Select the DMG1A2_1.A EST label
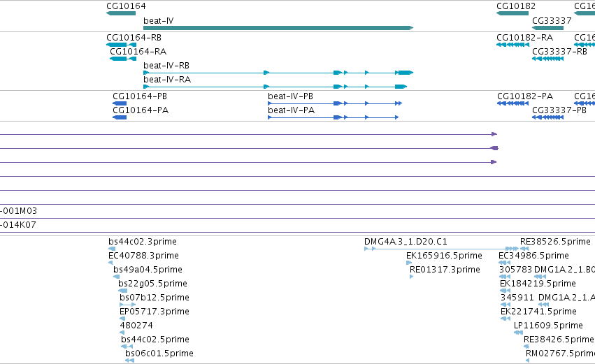This screenshot has height=364, width=595. pos(566,298)
